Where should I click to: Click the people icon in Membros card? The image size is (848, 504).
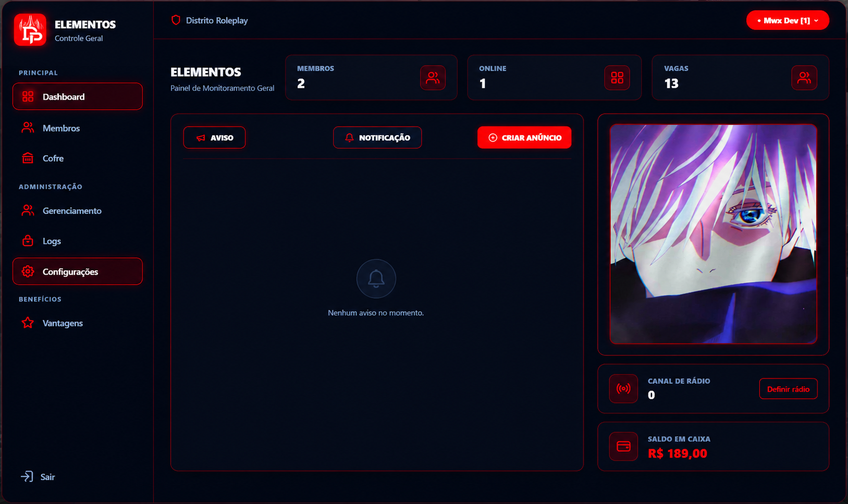click(x=433, y=78)
